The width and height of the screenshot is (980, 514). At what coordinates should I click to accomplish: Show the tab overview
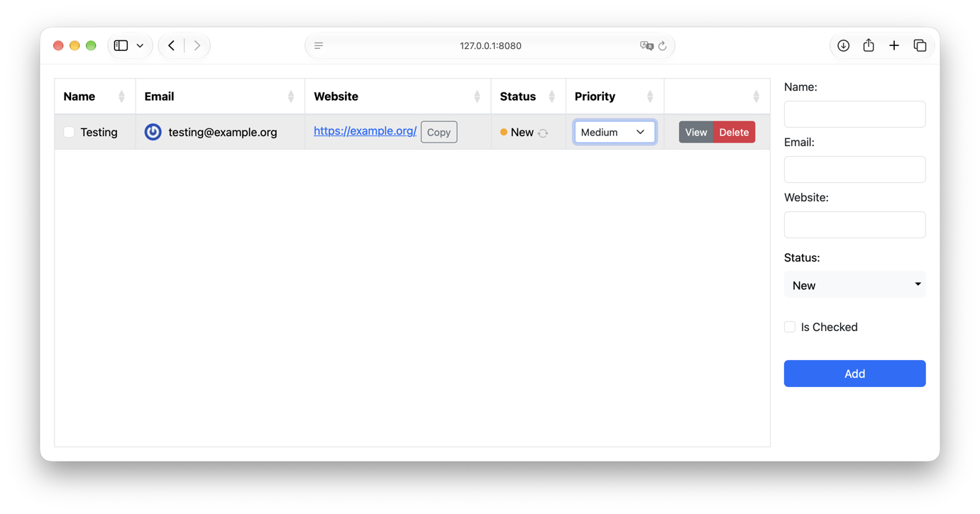[920, 45]
